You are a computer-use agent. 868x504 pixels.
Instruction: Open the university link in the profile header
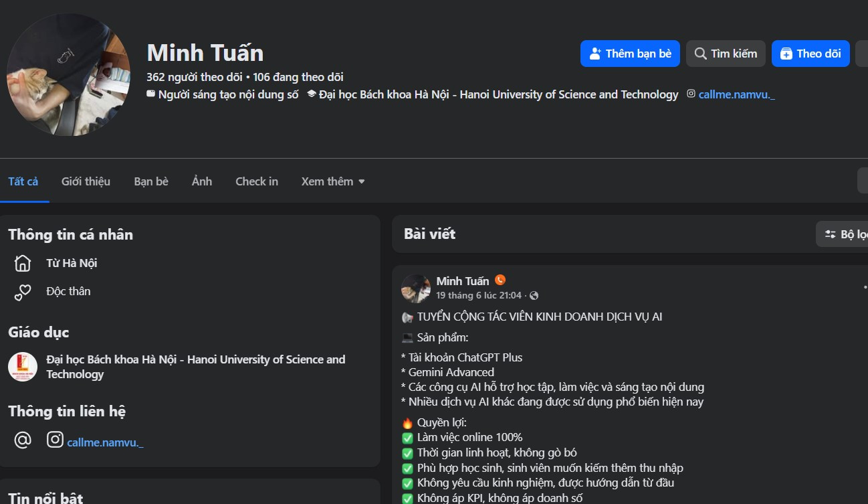[499, 94]
